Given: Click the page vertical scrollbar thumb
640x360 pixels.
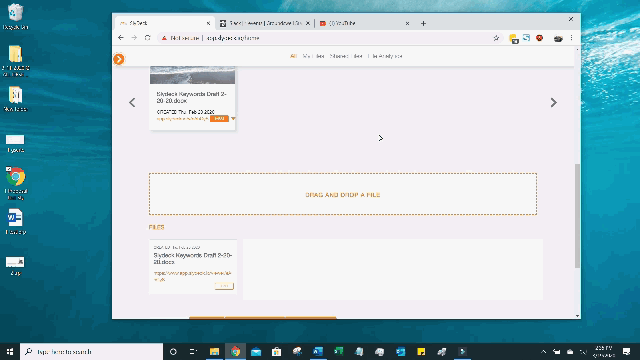Looking at the screenshot, I should (577, 216).
